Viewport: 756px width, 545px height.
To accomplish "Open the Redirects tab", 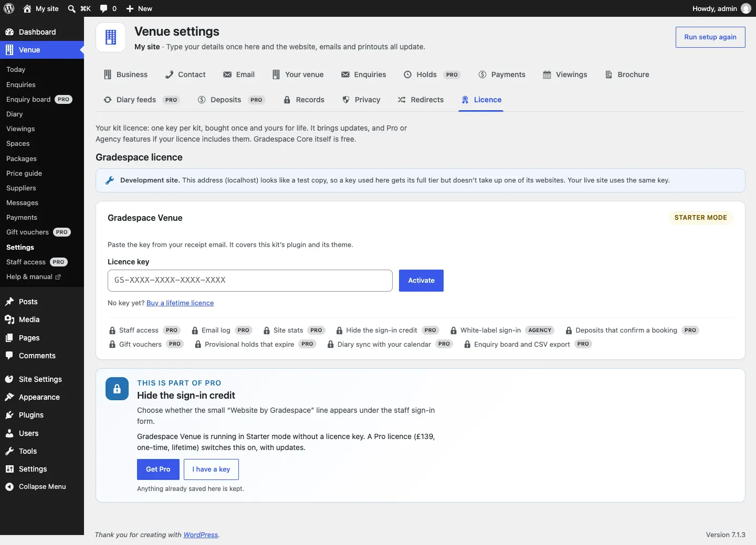I will click(x=421, y=100).
